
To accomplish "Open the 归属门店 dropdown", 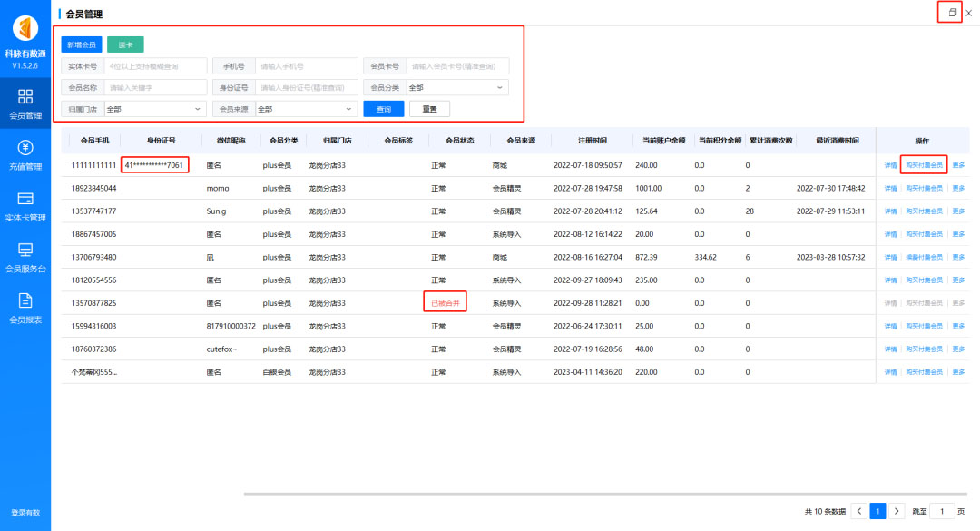I will [156, 109].
